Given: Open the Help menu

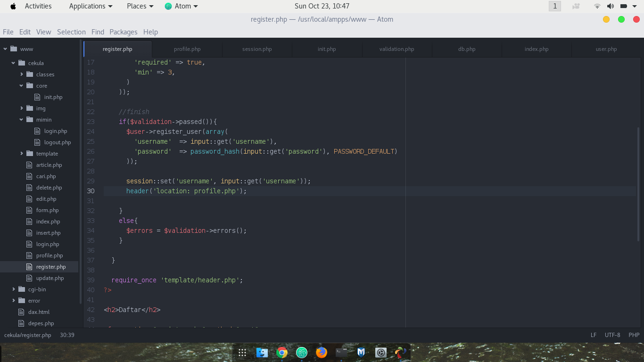Looking at the screenshot, I should tap(150, 32).
